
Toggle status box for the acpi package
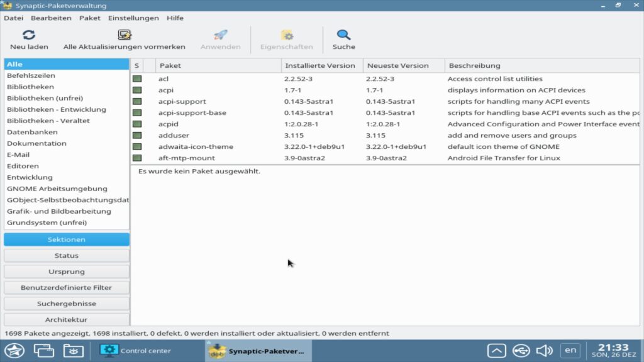pos(137,90)
